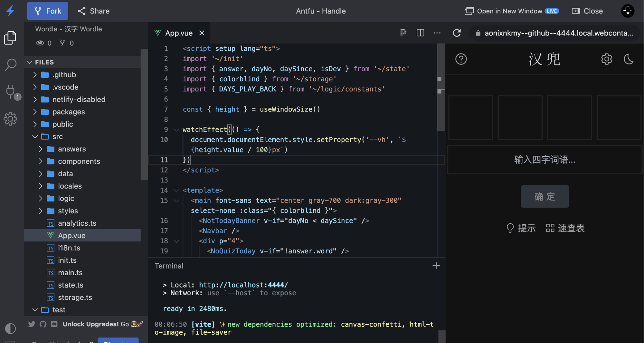The height and width of the screenshot is (343, 644).
Task: Open the user avatar menu
Action: [628, 11]
